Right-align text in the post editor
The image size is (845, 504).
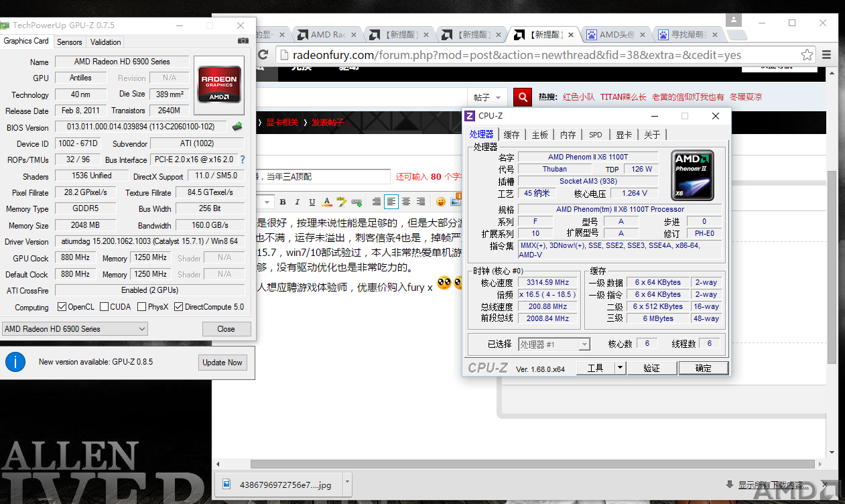pyautogui.click(x=421, y=202)
